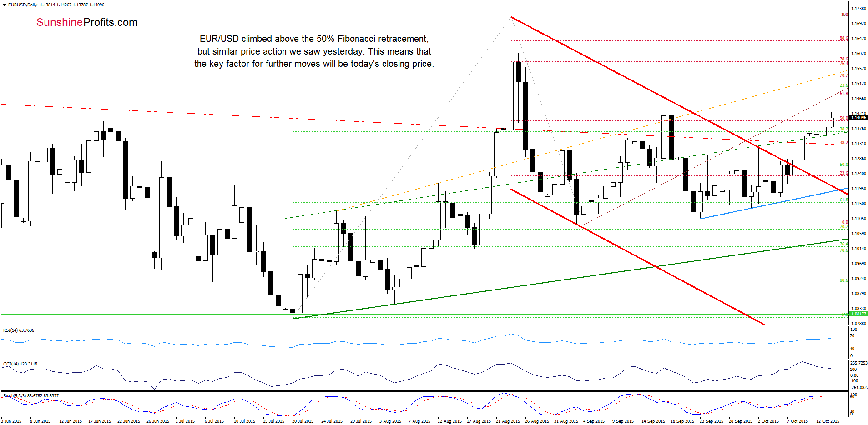Click the 31 Aug 2015 date label
The image size is (868, 425).
tap(566, 421)
